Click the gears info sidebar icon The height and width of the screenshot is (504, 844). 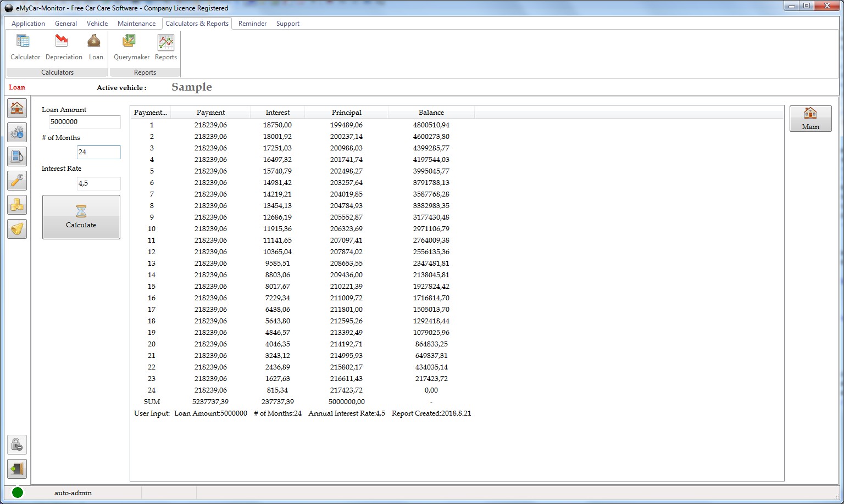pyautogui.click(x=17, y=132)
